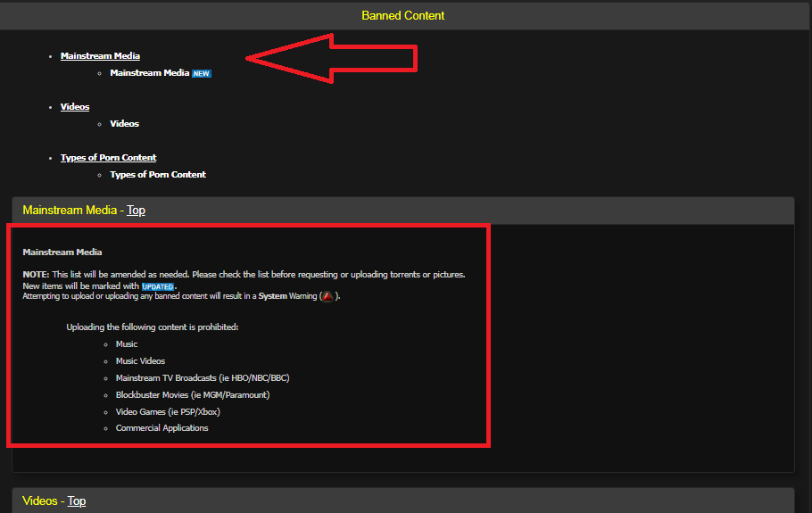The image size is (812, 513).
Task: Click the Banned Content page title
Action: (x=402, y=15)
